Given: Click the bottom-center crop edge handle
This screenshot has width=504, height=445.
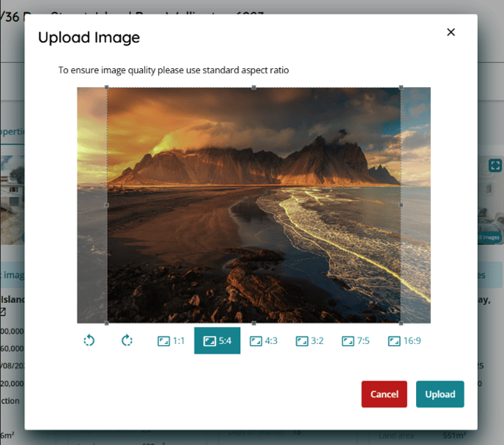Looking at the screenshot, I should tap(254, 323).
